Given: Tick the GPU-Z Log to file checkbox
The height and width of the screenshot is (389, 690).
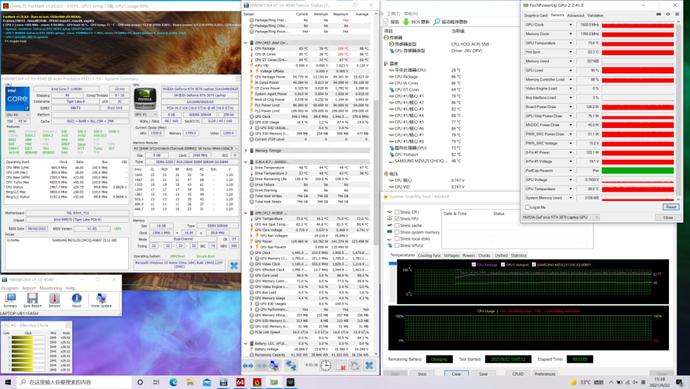Looking at the screenshot, I should 527,207.
